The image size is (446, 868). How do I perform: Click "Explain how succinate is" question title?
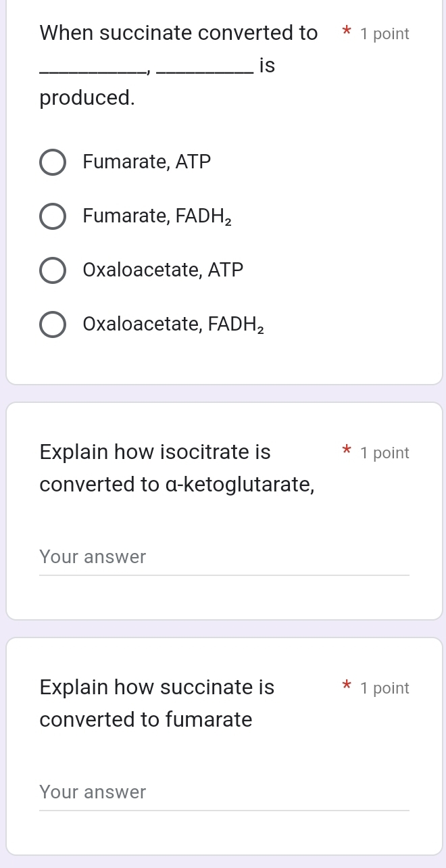[157, 688]
